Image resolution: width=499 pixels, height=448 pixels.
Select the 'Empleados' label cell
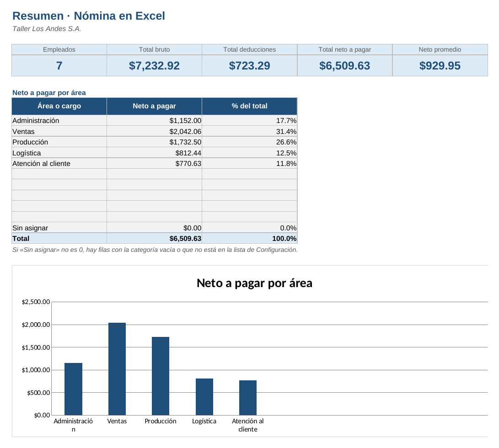tap(59, 49)
